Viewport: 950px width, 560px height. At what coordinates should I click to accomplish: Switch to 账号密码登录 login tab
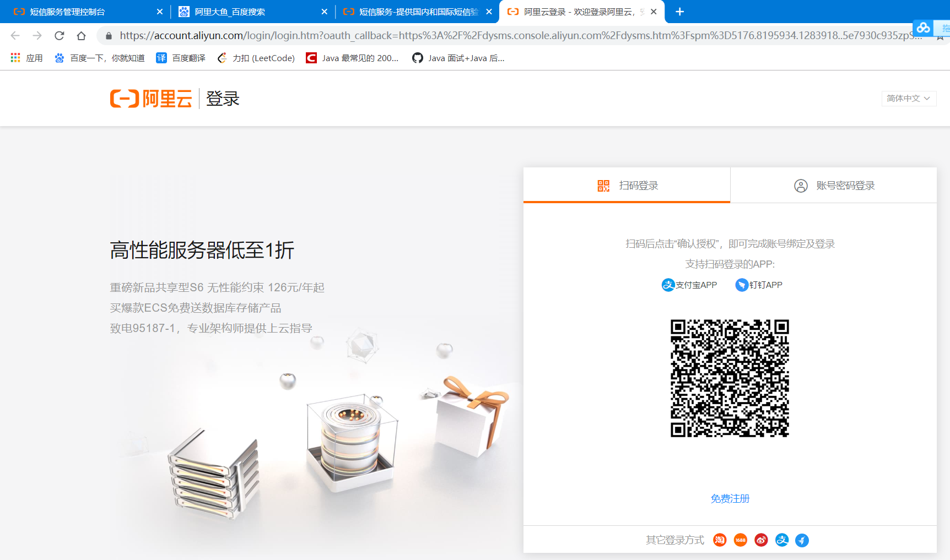[834, 186]
